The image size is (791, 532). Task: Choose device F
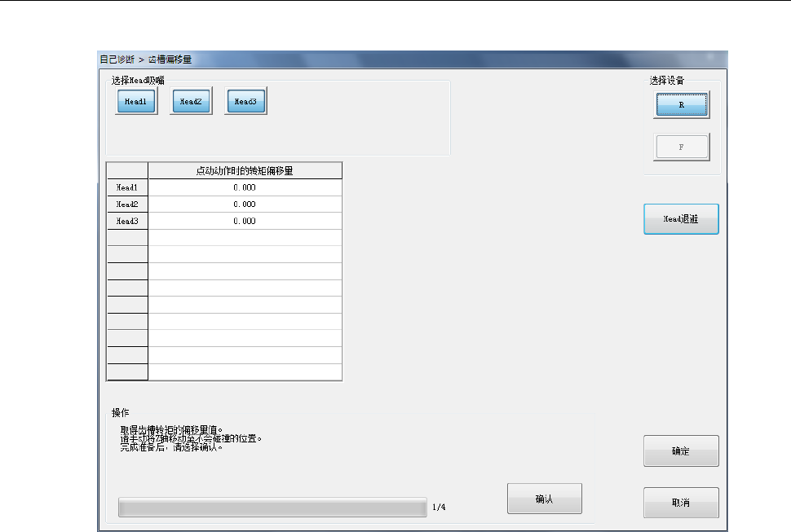point(682,147)
